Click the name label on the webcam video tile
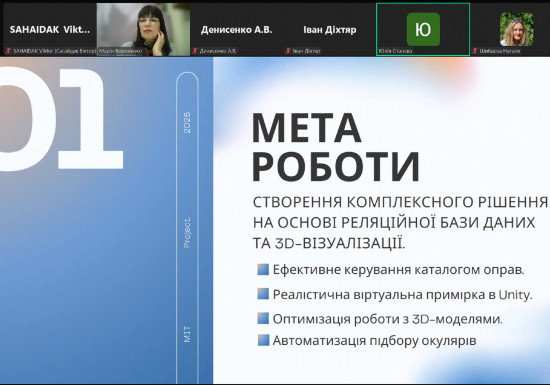 [x=120, y=51]
